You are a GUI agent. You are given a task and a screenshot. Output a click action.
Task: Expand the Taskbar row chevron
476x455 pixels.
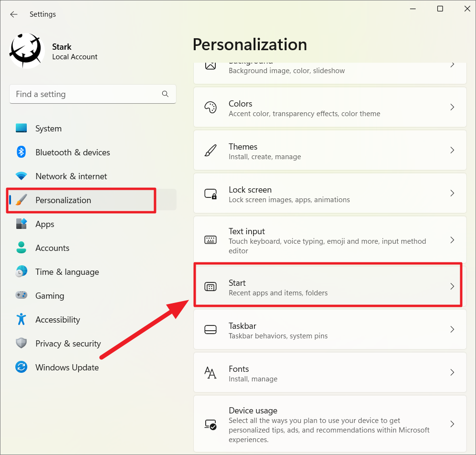click(453, 329)
